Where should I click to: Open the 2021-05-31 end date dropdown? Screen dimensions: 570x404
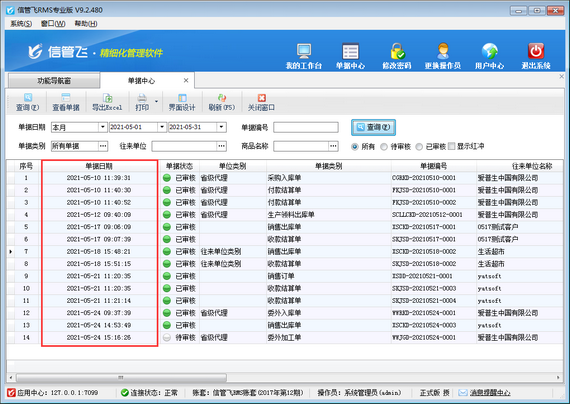pyautogui.click(x=221, y=127)
